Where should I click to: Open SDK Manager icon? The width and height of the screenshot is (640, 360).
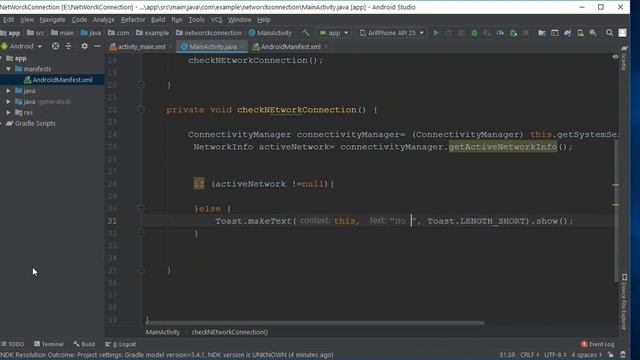[x=593, y=33]
